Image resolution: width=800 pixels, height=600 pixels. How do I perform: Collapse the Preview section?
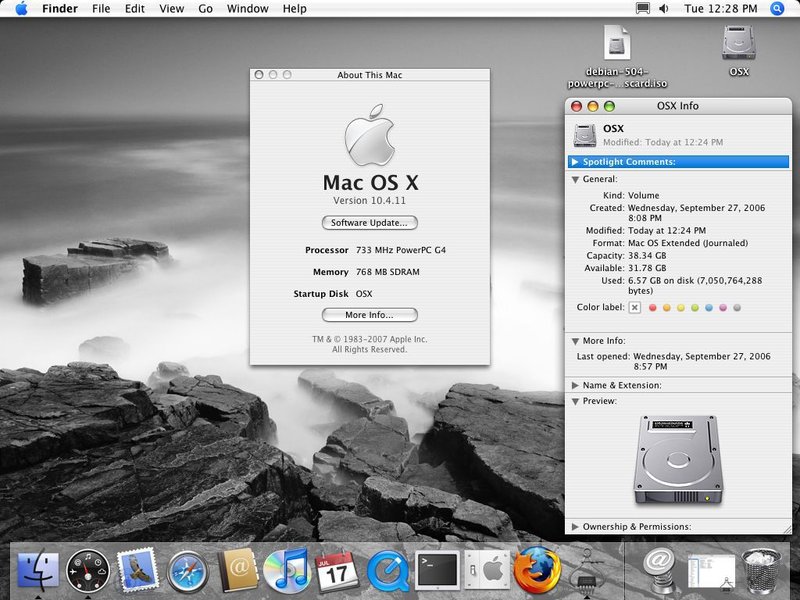pos(576,402)
